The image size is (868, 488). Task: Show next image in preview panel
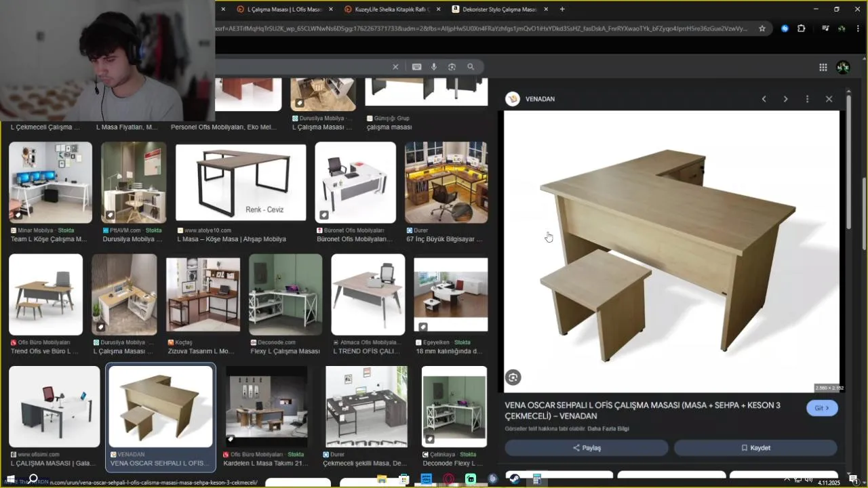(x=785, y=99)
